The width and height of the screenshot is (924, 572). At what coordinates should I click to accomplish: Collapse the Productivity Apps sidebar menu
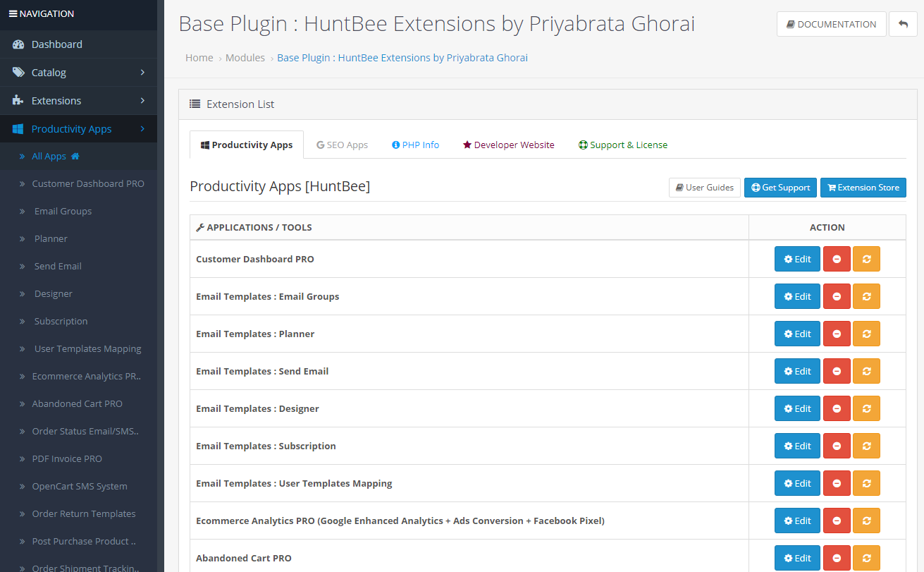click(78, 128)
